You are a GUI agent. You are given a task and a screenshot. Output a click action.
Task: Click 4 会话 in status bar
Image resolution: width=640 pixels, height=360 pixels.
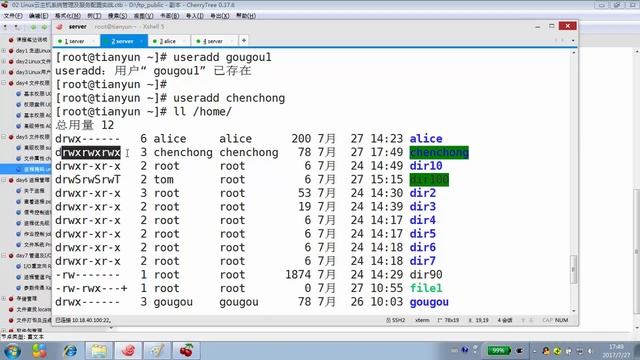[505, 320]
